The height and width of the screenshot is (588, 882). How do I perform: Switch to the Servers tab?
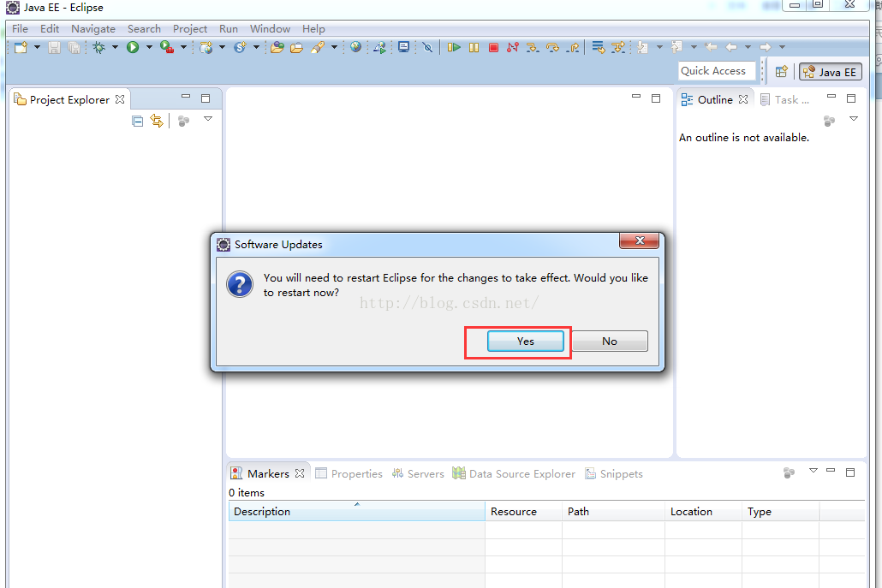(418, 474)
